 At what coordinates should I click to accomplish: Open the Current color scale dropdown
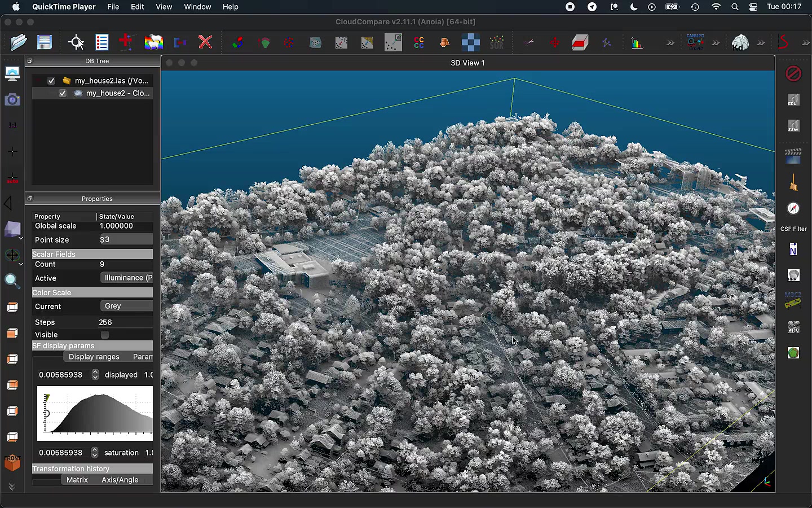[126, 306]
